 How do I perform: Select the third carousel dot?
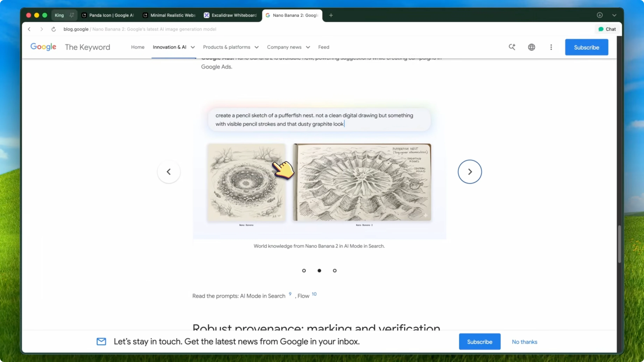(335, 271)
